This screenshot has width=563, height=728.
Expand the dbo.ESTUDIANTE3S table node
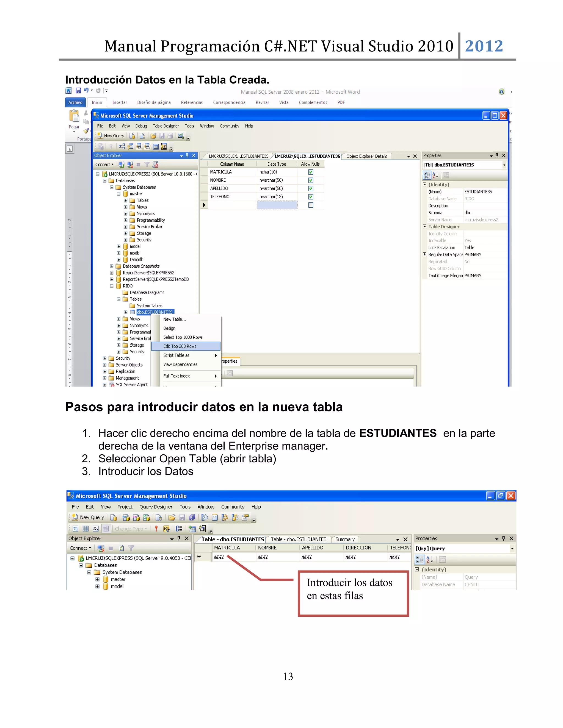pos(126,312)
